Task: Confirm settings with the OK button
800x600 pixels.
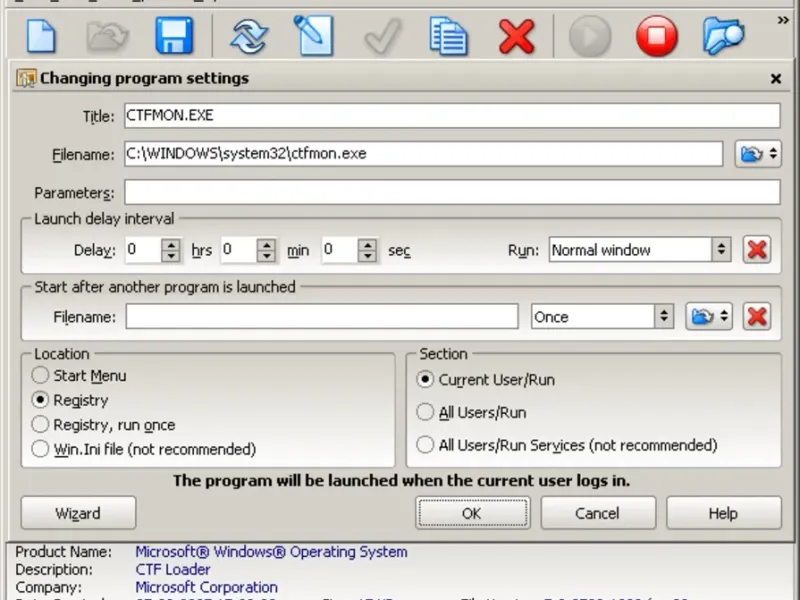Action: click(x=472, y=513)
